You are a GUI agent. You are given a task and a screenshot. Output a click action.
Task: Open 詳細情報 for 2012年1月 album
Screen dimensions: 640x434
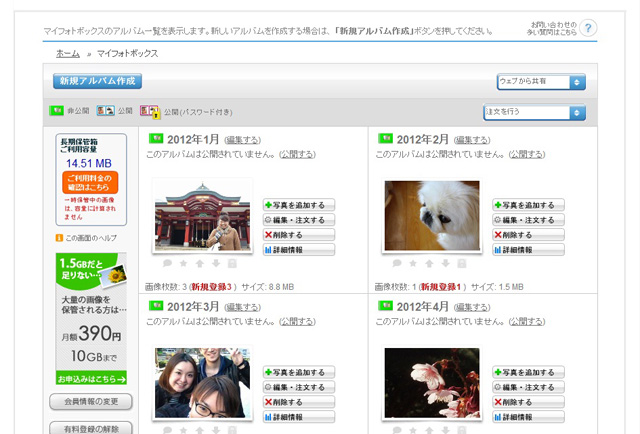(299, 249)
